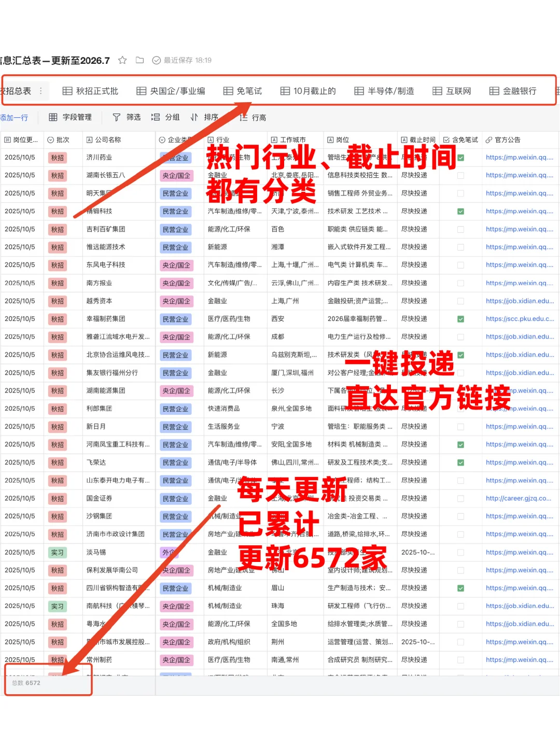
Task: Star this document as favorite
Action: point(122,60)
